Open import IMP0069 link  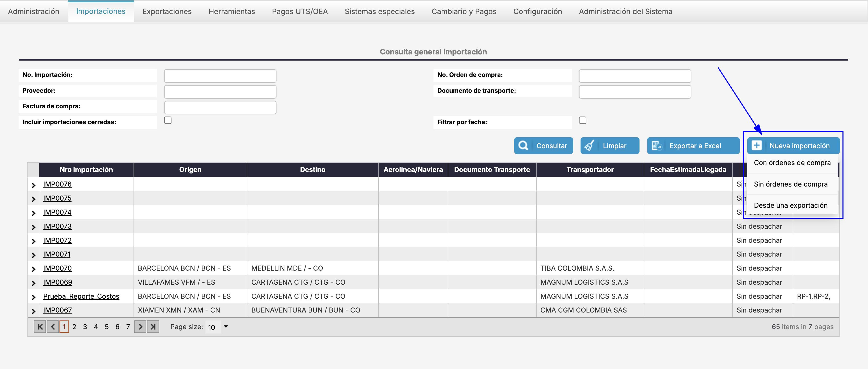click(x=58, y=282)
